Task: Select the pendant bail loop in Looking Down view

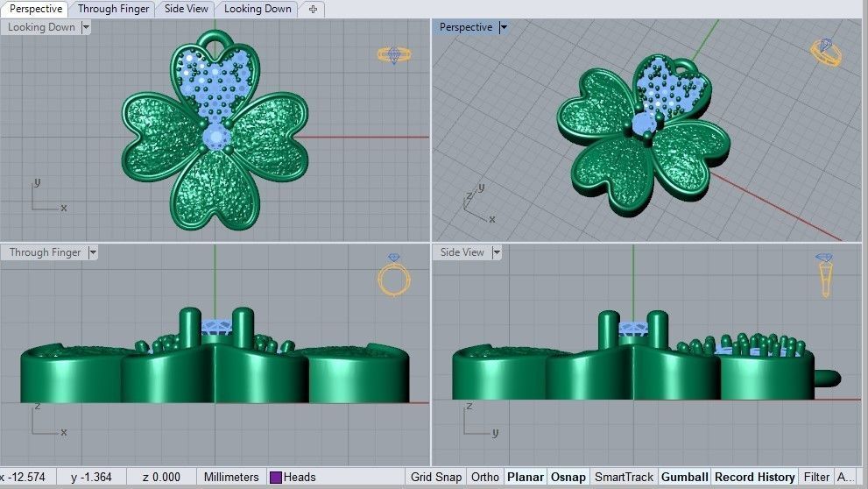Action: point(215,39)
